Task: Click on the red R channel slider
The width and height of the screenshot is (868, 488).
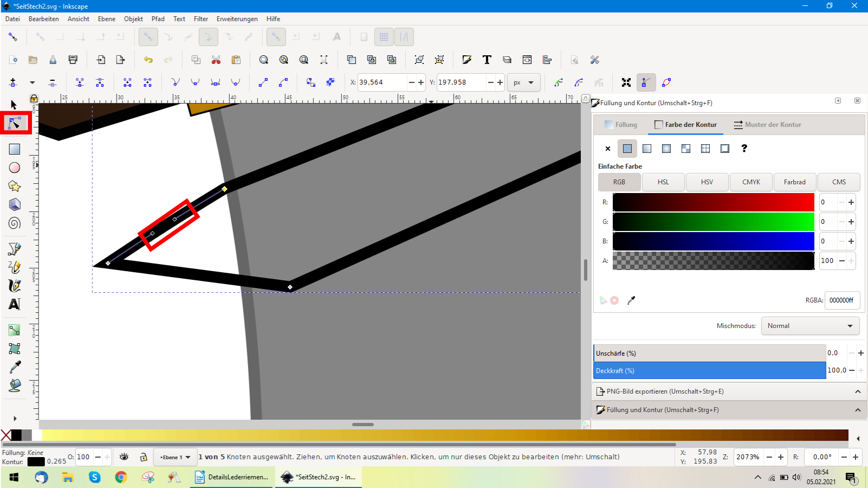Action: pyautogui.click(x=713, y=202)
